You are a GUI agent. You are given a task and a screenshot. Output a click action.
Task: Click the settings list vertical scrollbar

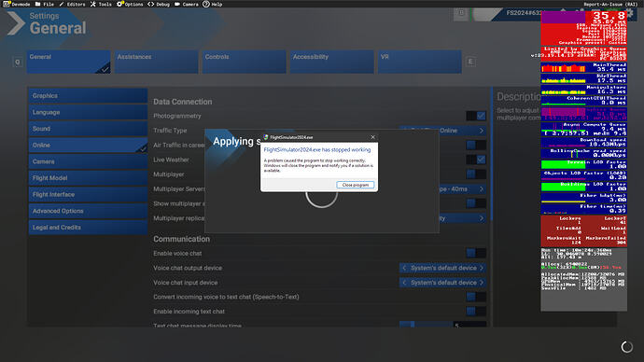[x=491, y=153]
